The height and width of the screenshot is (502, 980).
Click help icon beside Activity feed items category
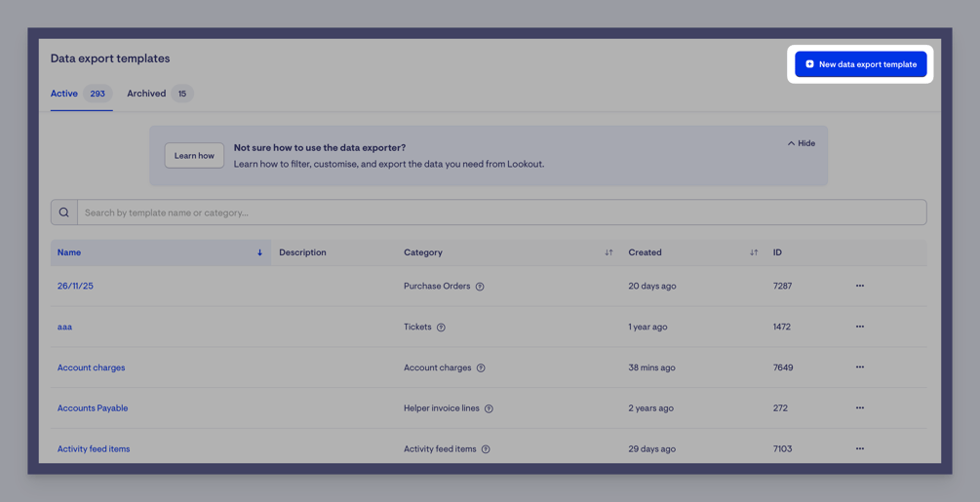[x=486, y=449]
